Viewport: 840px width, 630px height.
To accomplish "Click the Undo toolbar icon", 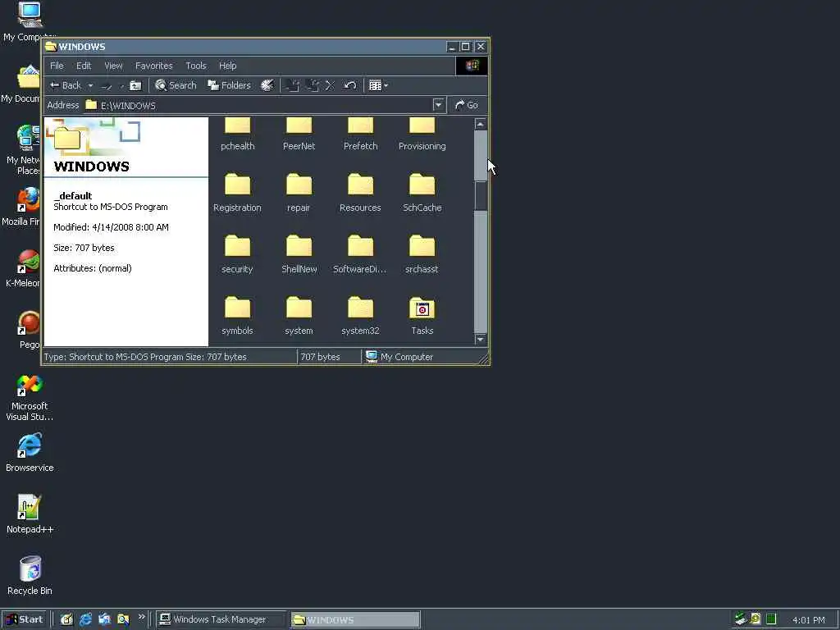I will (349, 85).
